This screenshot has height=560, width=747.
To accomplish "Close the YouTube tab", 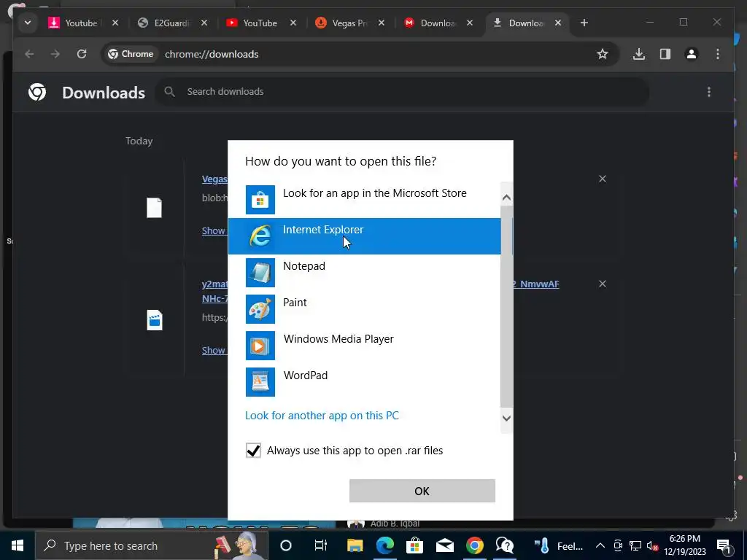I will (x=293, y=23).
